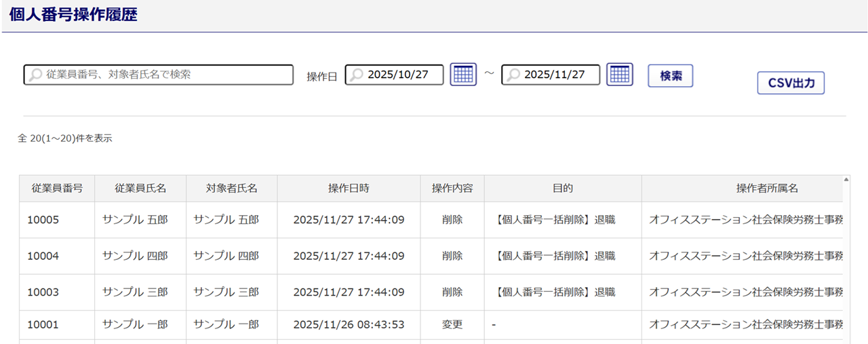
Task: Click the magnifier icon in employee search box
Action: coord(35,75)
